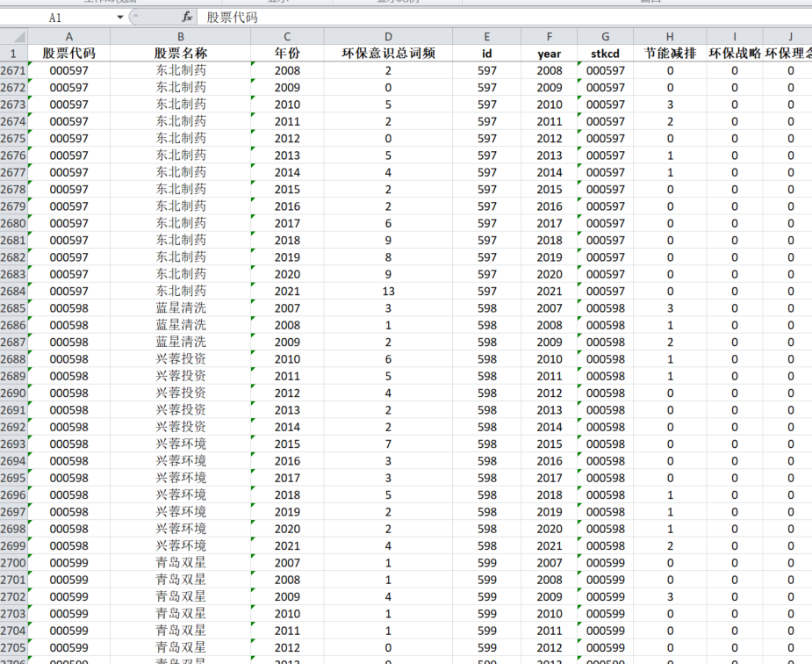Click stkcd 000598 in row 2690
Screen dimensions: 812x664
[605, 393]
